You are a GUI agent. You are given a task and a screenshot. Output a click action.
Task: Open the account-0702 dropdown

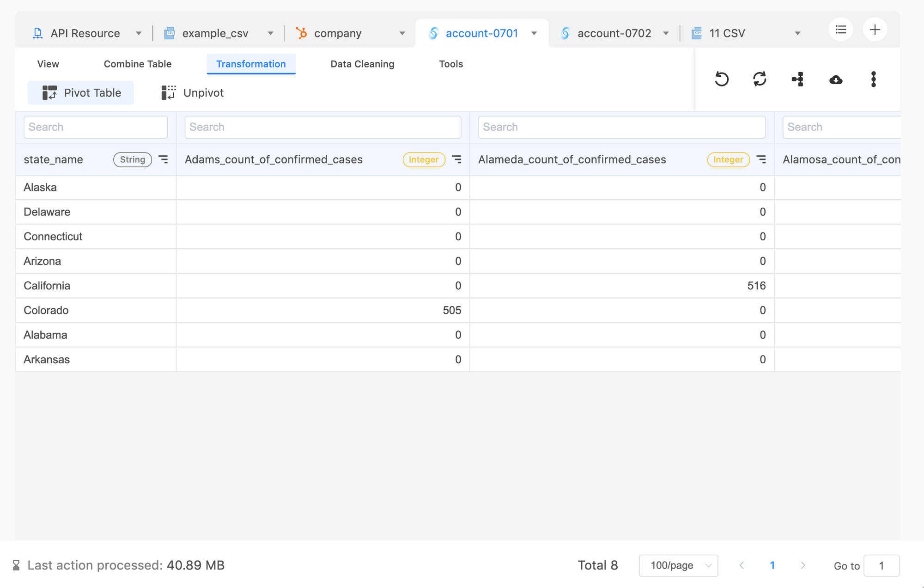point(666,33)
